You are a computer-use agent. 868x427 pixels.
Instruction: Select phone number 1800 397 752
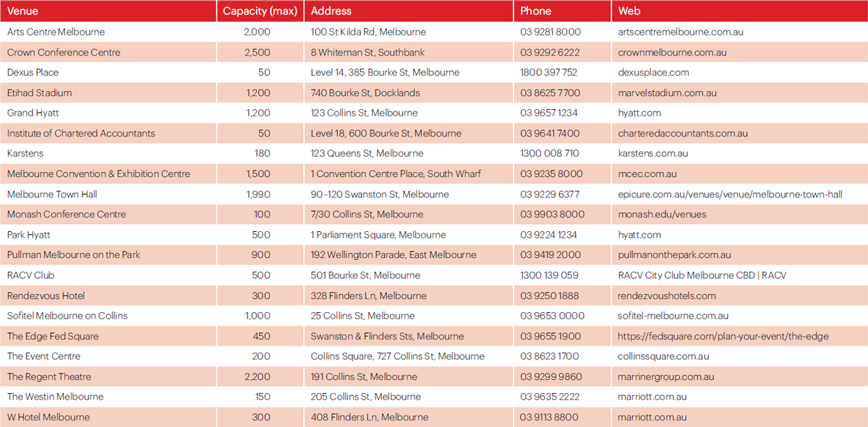pos(549,72)
